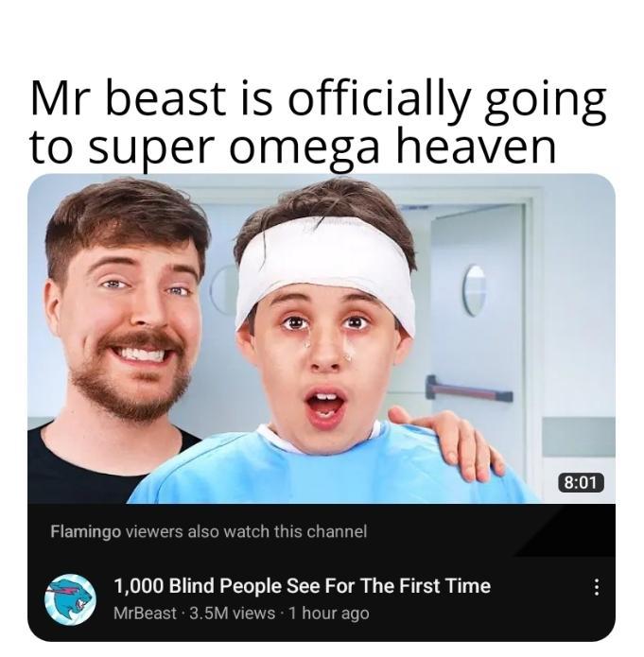Viewport: 644px width, 657px height.
Task: Click the Mr beast is officially going caption
Action: (319, 98)
